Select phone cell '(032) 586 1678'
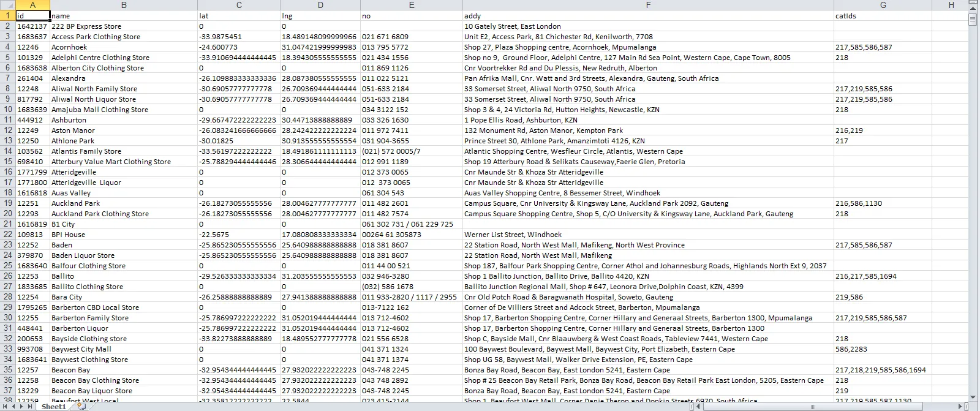The width and height of the screenshot is (980, 411). 412,287
